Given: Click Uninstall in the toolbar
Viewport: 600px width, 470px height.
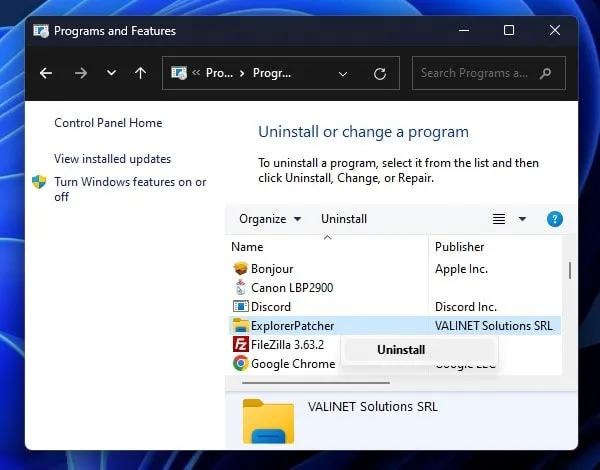Looking at the screenshot, I should coord(344,219).
